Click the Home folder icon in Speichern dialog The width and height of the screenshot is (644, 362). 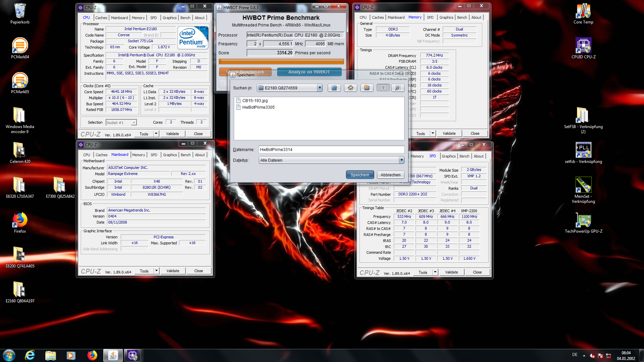351,88
